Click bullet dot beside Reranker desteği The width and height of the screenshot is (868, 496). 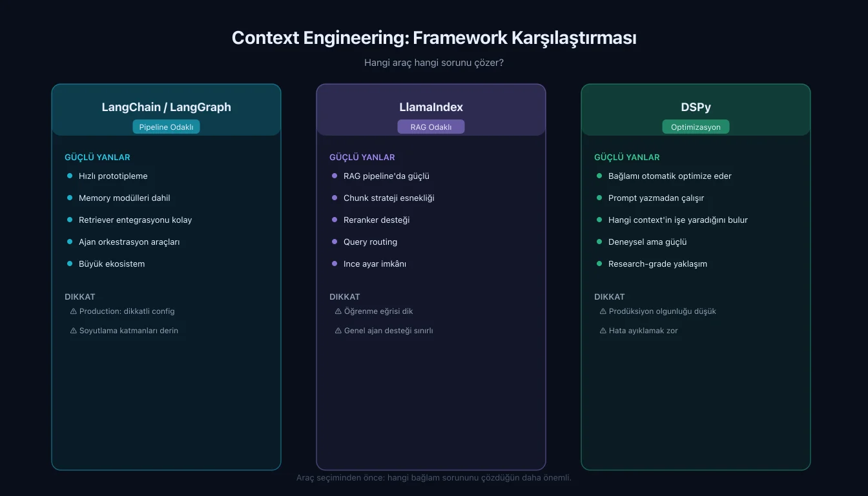[x=335, y=220]
